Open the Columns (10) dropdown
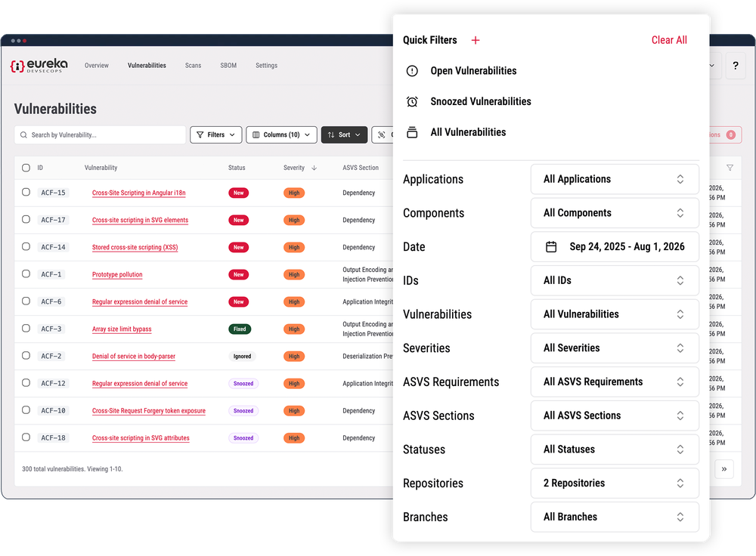This screenshot has width=756, height=556. click(x=281, y=135)
